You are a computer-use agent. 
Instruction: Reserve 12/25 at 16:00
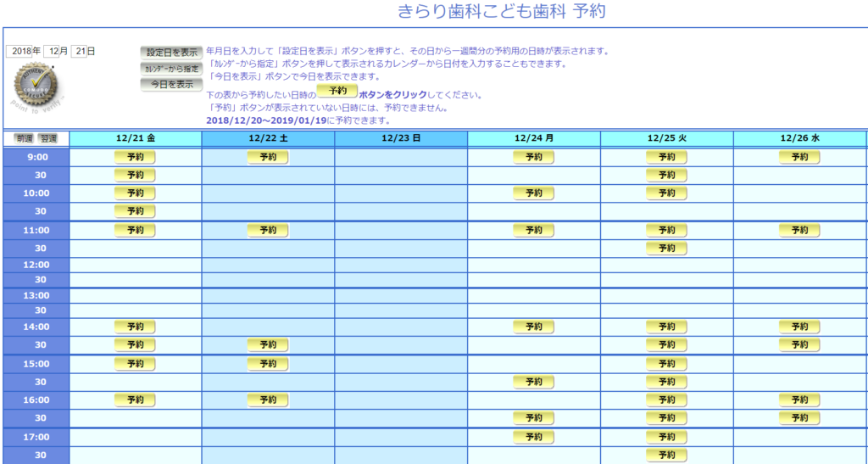666,400
